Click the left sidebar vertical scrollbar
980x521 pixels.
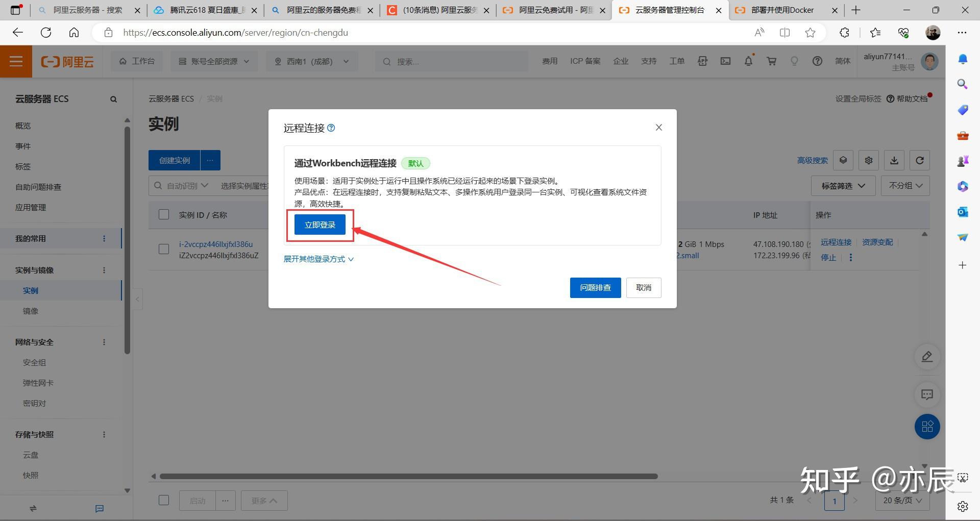pos(127,240)
